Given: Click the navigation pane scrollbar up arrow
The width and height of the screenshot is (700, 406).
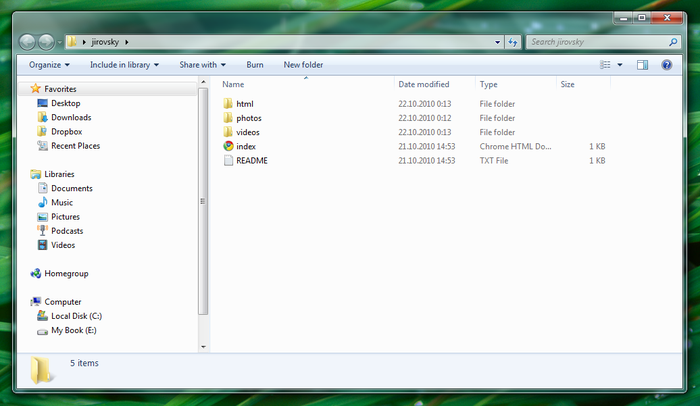Looking at the screenshot, I should (203, 82).
